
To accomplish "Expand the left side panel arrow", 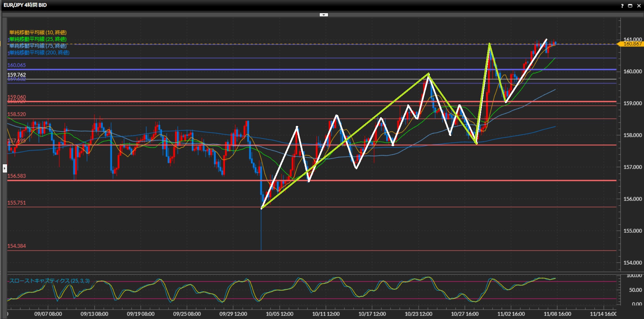I will coord(5,168).
